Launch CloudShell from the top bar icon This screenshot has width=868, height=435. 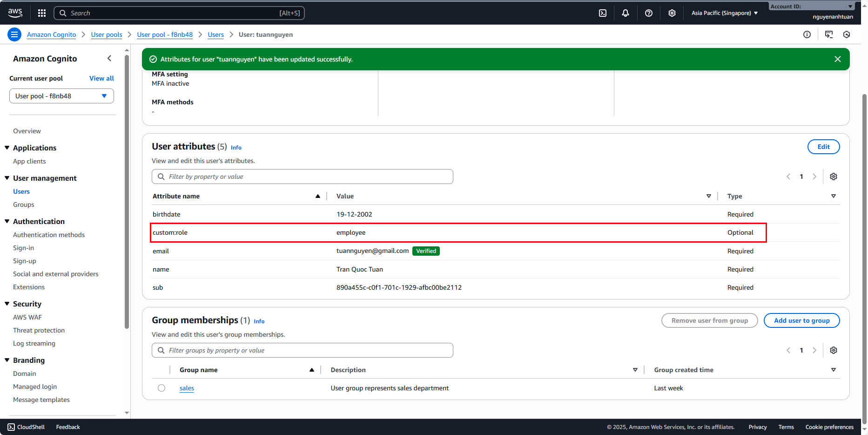pos(603,13)
